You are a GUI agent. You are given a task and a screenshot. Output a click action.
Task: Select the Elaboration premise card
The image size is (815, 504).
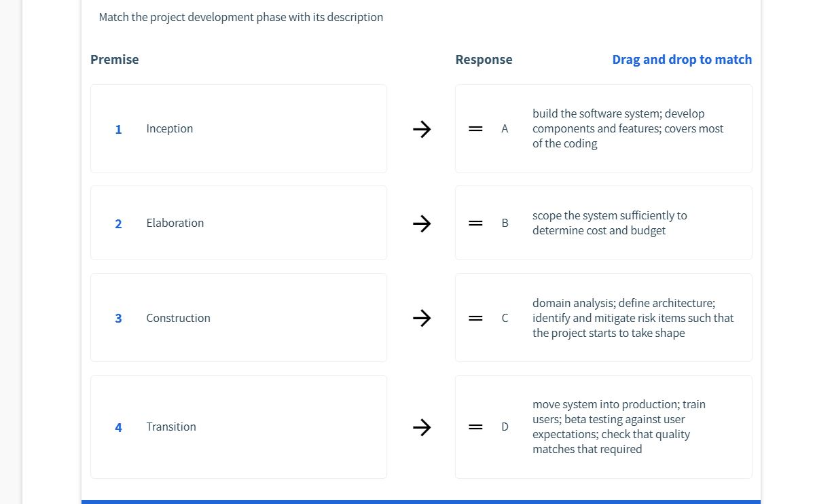coord(238,223)
